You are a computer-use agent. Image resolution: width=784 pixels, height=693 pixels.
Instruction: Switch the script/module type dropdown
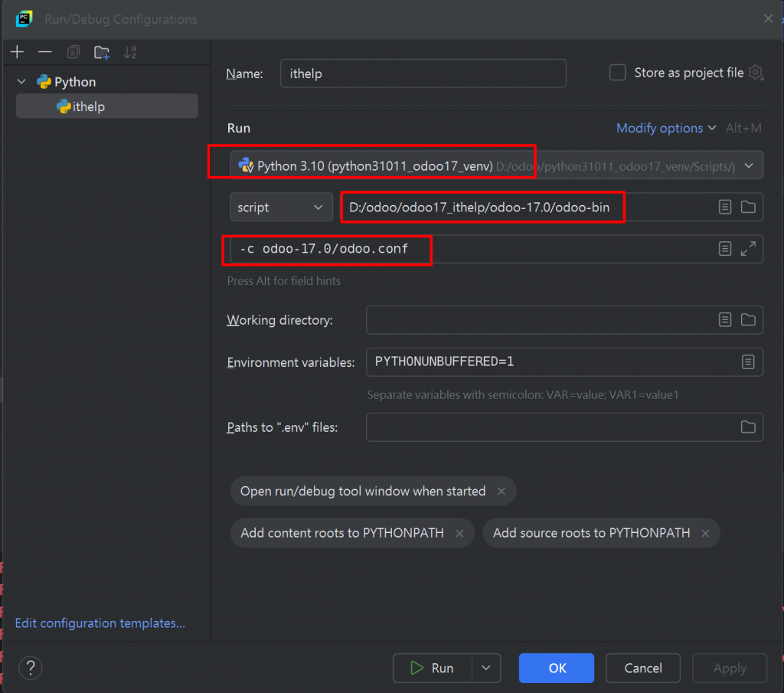281,207
